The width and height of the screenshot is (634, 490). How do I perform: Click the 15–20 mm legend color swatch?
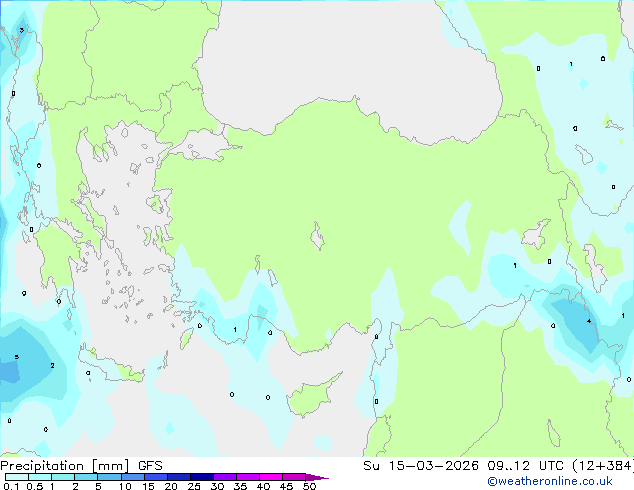pos(155,477)
